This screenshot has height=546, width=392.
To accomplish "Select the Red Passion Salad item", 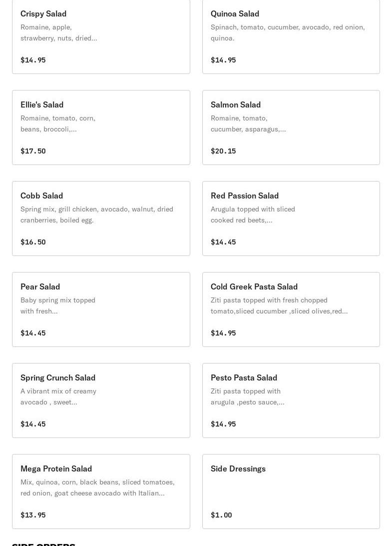I will coord(291,218).
